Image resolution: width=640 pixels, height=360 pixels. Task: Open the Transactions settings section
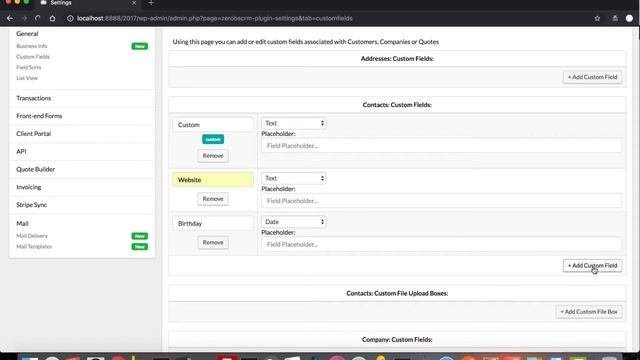click(33, 98)
